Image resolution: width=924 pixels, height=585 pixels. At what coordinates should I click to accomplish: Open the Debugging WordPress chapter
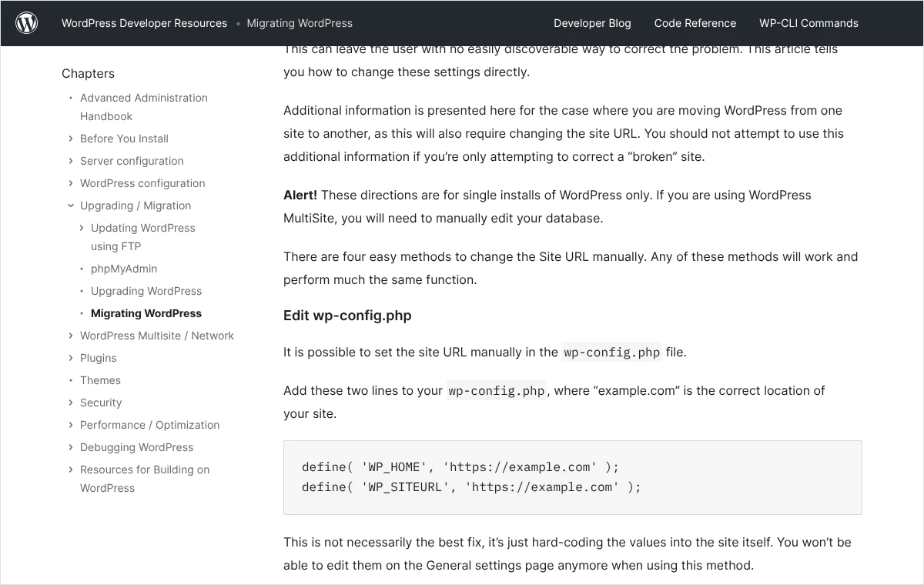(x=136, y=447)
